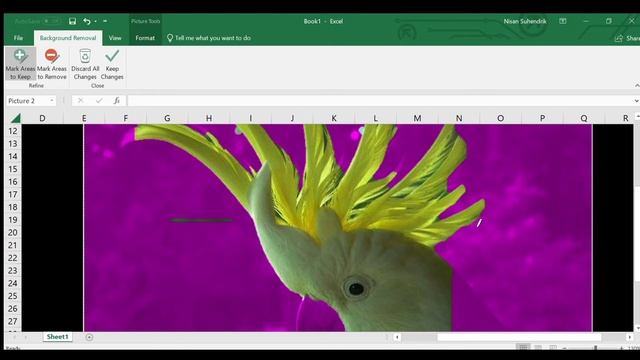Open the View tab
This screenshot has height=360, width=640.
pos(115,38)
